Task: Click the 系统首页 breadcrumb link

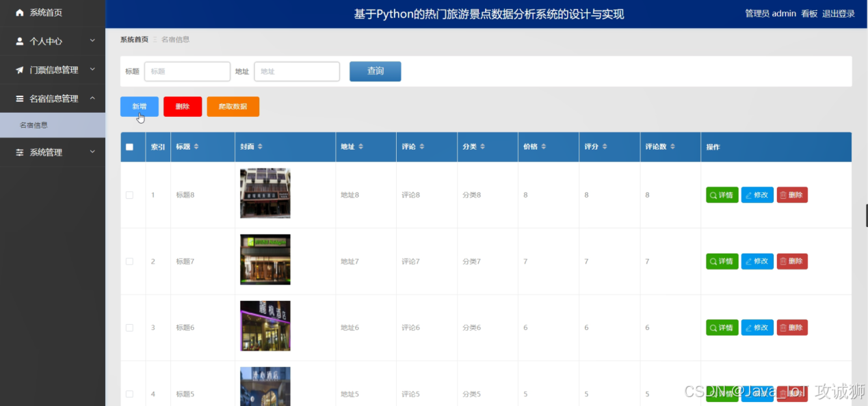Action: click(x=134, y=40)
